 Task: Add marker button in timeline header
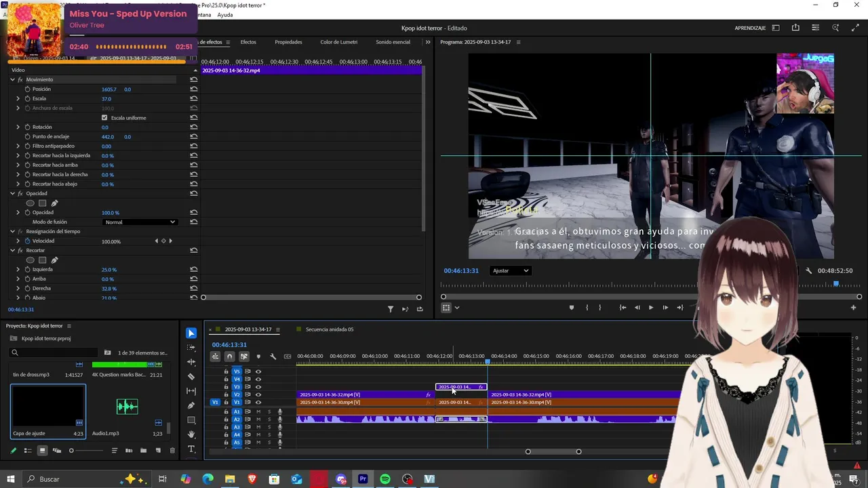[258, 357]
